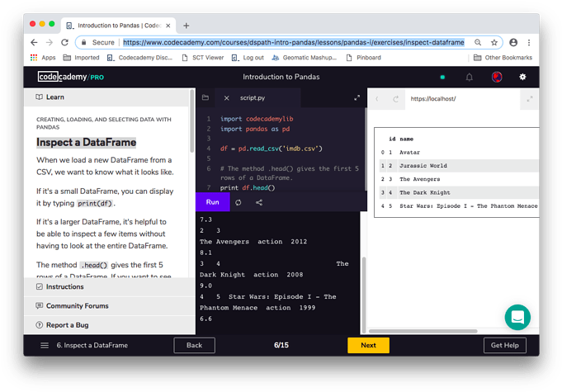Click the share code icon
This screenshot has width=562, height=392.
[259, 202]
